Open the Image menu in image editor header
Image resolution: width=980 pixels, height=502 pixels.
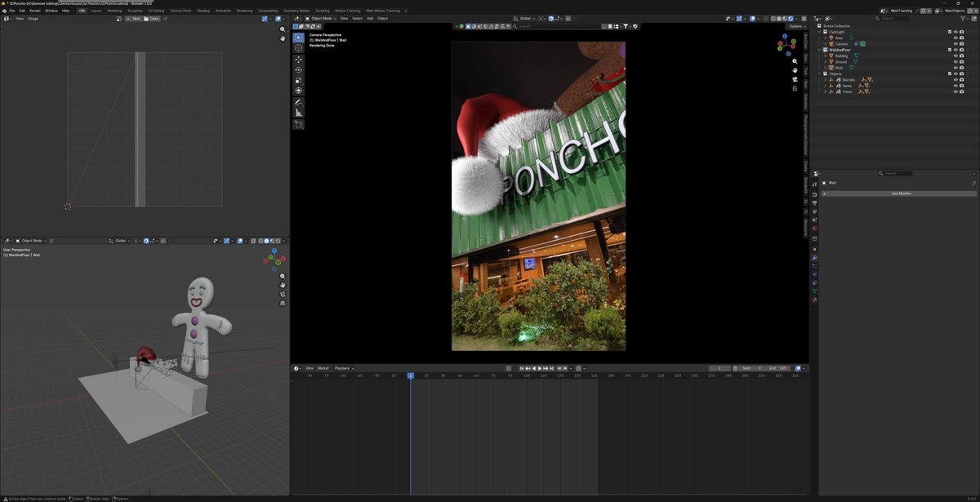pyautogui.click(x=33, y=18)
